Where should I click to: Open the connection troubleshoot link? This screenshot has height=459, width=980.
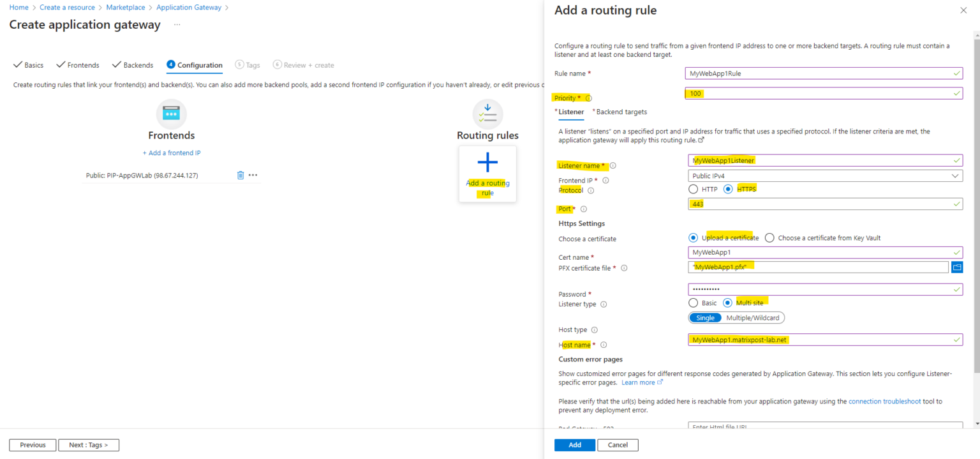tap(884, 401)
